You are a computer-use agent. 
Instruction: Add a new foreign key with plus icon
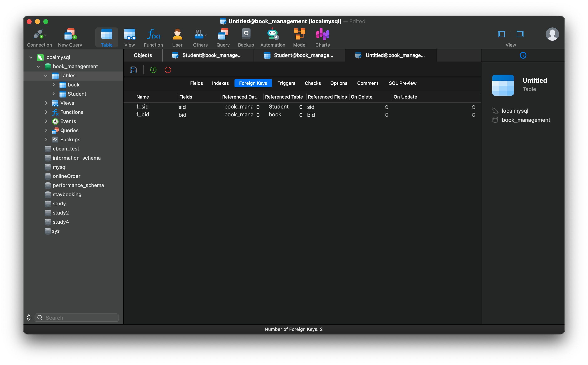tap(153, 70)
